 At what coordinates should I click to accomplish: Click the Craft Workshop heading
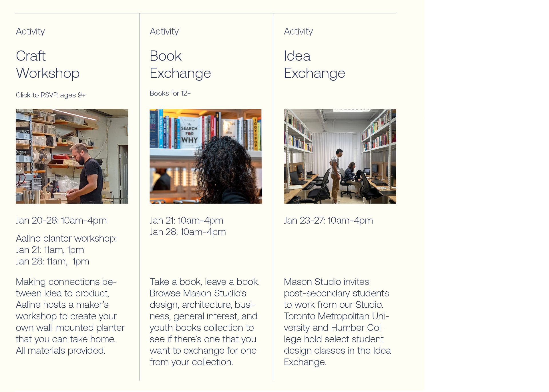48,64
